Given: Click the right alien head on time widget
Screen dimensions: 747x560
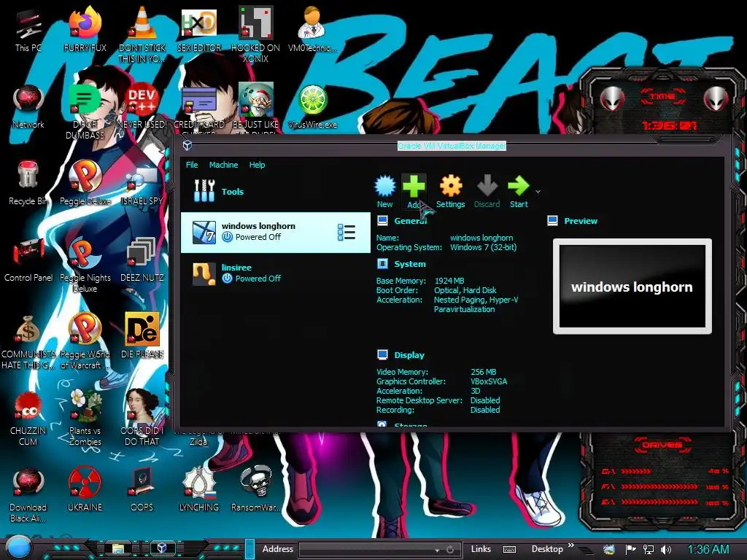Looking at the screenshot, I should pyautogui.click(x=716, y=98).
